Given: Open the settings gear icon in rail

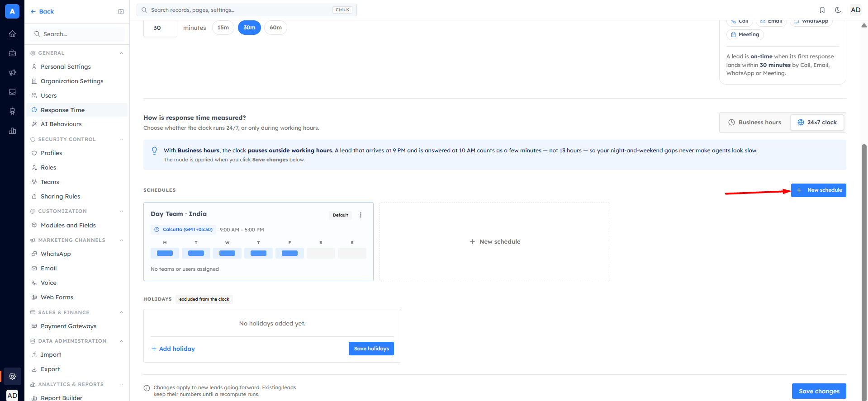Looking at the screenshot, I should [12, 376].
